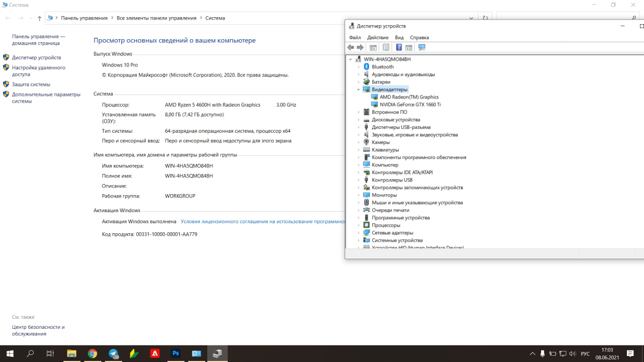Open license agreement terms link
The width and height of the screenshot is (644, 362).
(263, 221)
